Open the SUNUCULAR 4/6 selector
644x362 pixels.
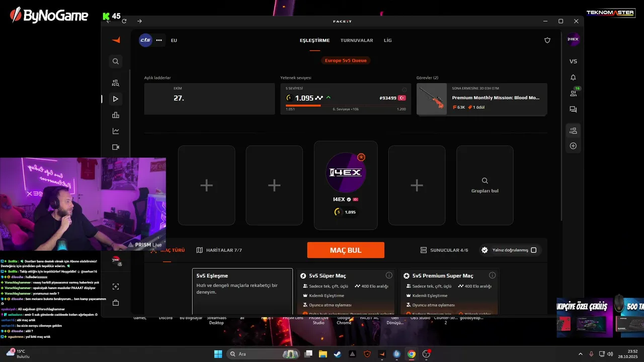(x=444, y=250)
